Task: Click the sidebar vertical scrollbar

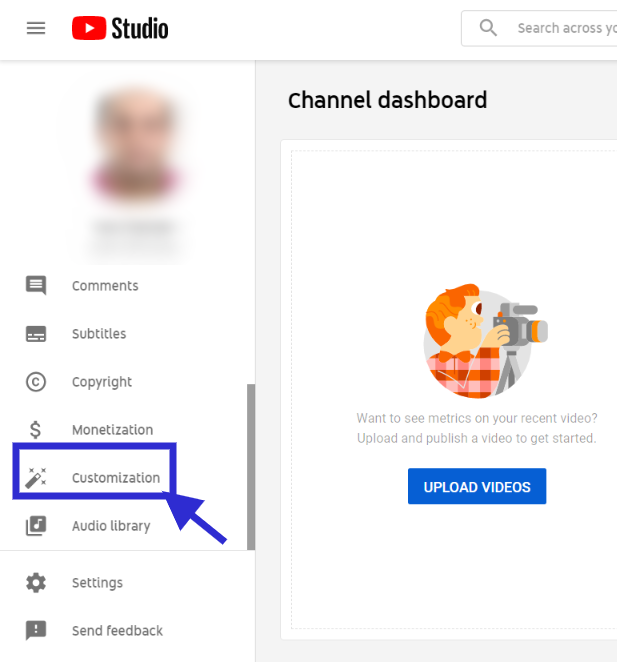Action: pyautogui.click(x=251, y=467)
